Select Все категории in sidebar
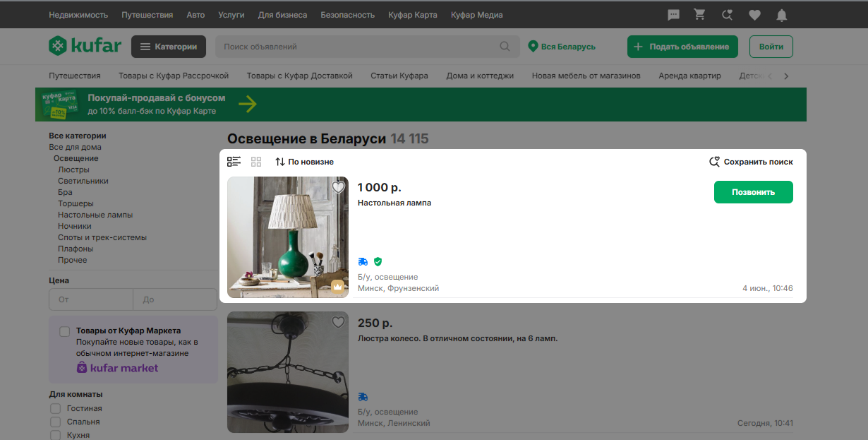The width and height of the screenshot is (868, 440). [x=78, y=136]
